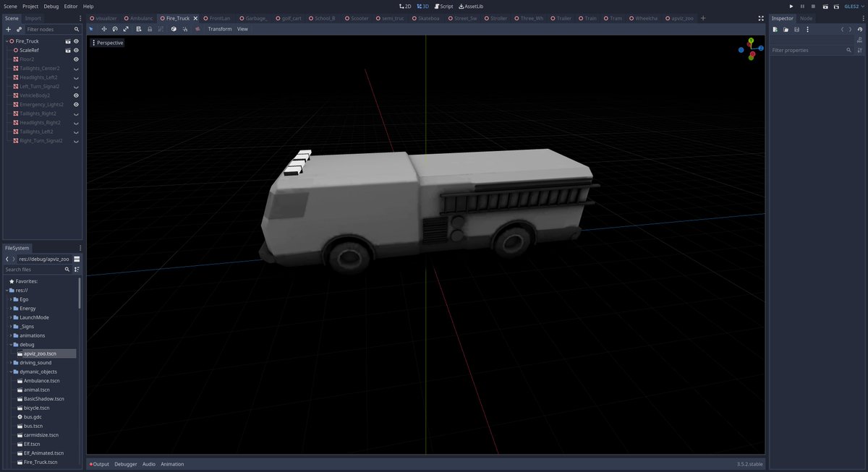The height and width of the screenshot is (472, 868).
Task: Click the Filter nodes search field
Action: [50, 30]
